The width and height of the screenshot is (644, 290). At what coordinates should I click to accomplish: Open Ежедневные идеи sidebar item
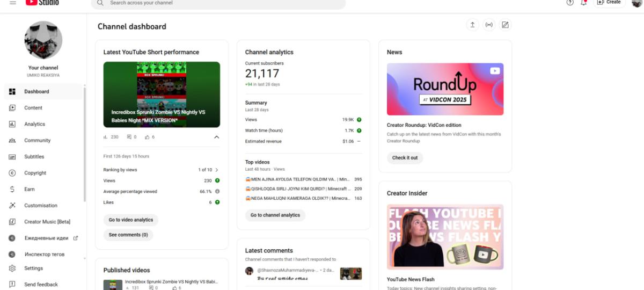click(43, 238)
